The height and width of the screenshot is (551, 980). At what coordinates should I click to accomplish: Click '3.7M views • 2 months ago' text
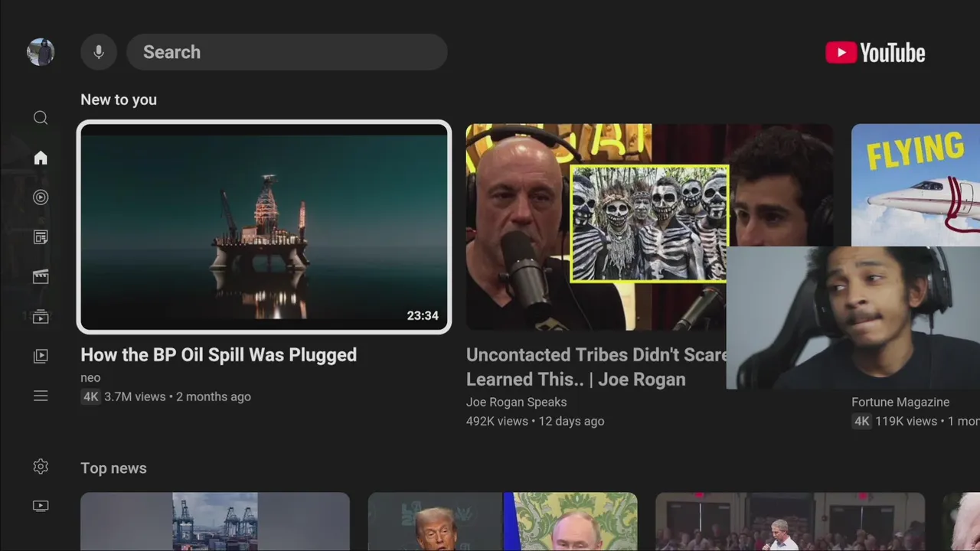point(178,396)
